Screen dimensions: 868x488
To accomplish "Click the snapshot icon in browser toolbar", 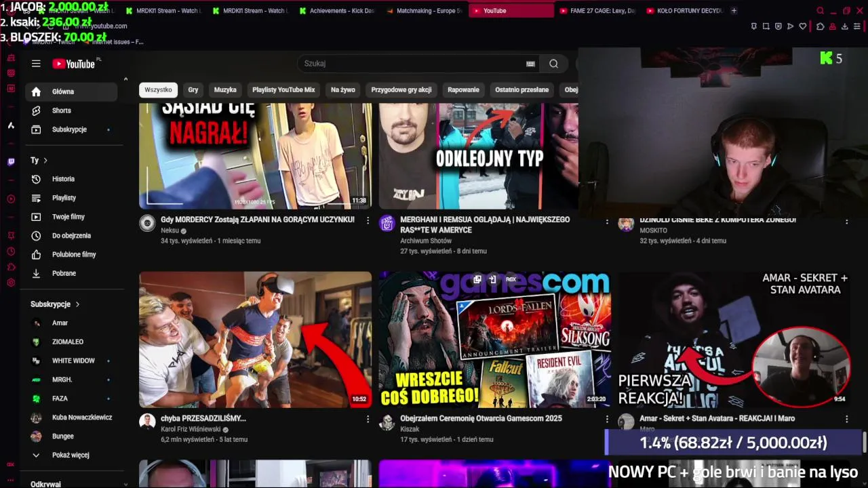I will tap(766, 26).
